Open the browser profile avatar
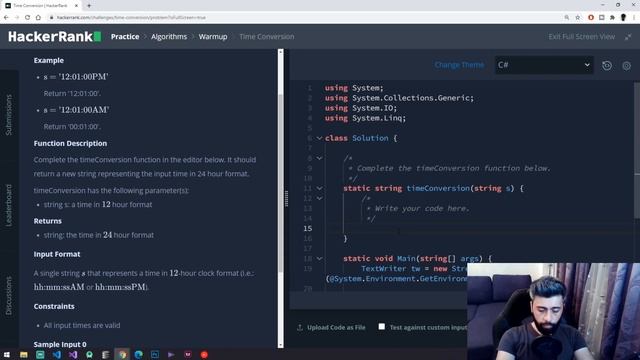 [623, 18]
